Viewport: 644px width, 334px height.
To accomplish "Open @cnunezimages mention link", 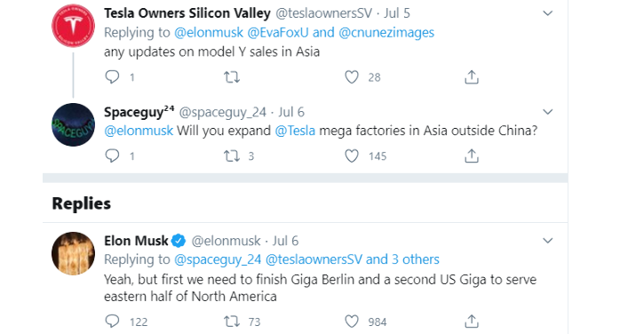I will (386, 33).
